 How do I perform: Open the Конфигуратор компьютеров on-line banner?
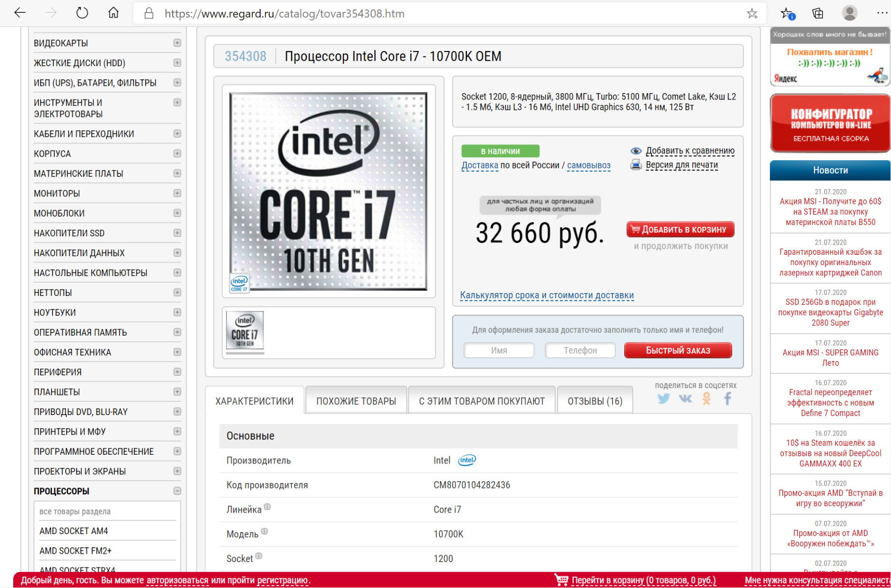(x=830, y=123)
